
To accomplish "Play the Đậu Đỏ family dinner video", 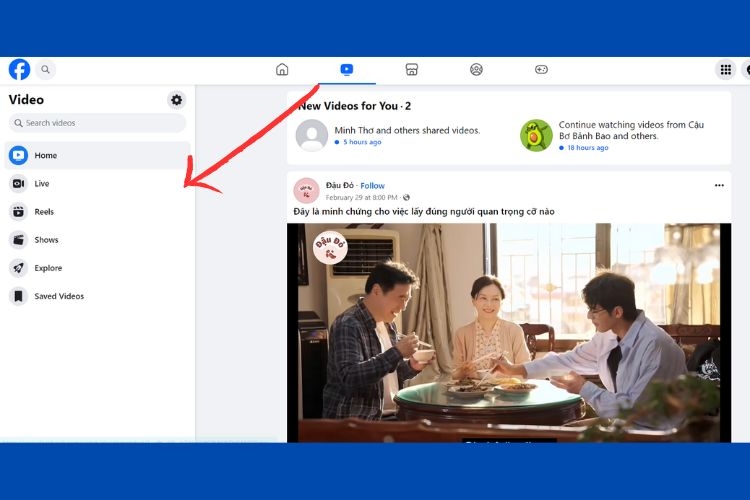I will pos(509,333).
